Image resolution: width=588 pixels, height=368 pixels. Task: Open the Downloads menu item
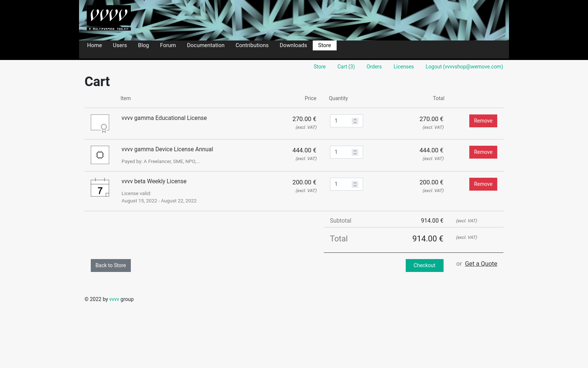point(293,45)
